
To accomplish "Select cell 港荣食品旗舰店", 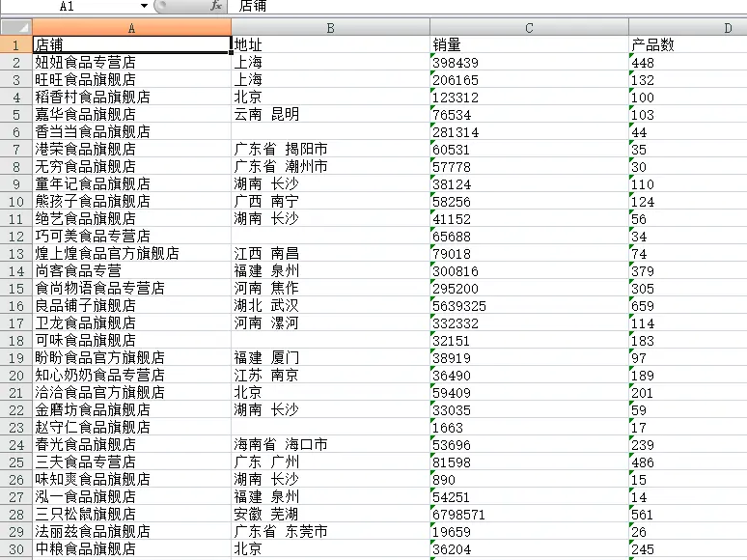I will click(x=132, y=150).
